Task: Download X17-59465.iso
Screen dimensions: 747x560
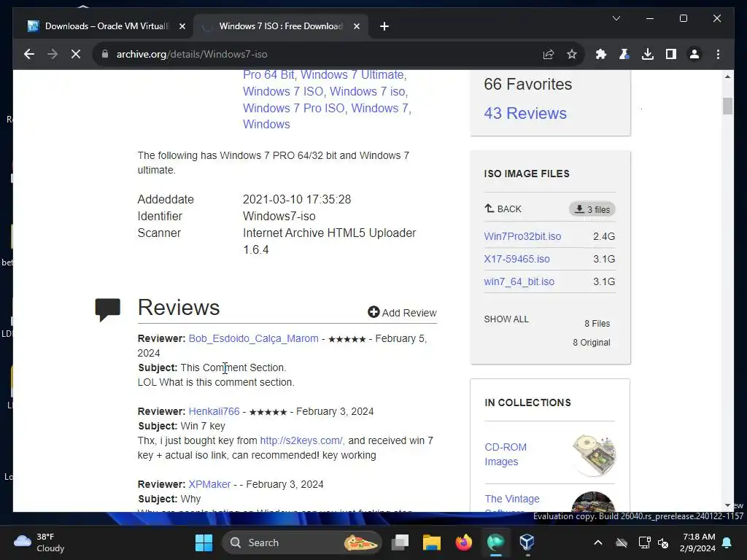Action: (x=517, y=259)
